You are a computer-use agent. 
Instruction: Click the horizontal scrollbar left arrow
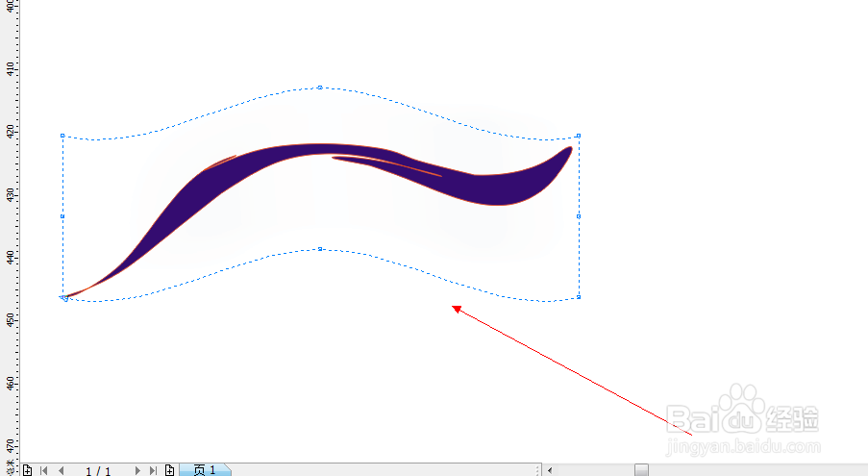(x=550, y=470)
